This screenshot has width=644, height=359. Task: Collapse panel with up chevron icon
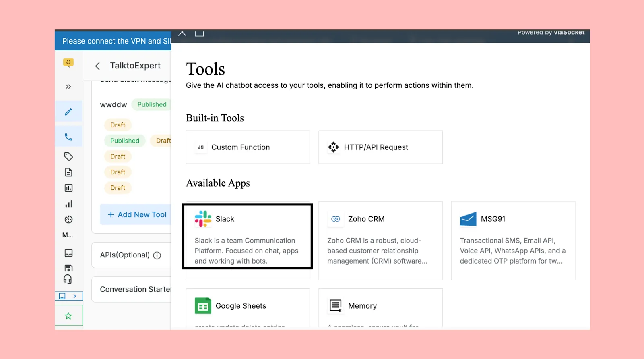182,33
